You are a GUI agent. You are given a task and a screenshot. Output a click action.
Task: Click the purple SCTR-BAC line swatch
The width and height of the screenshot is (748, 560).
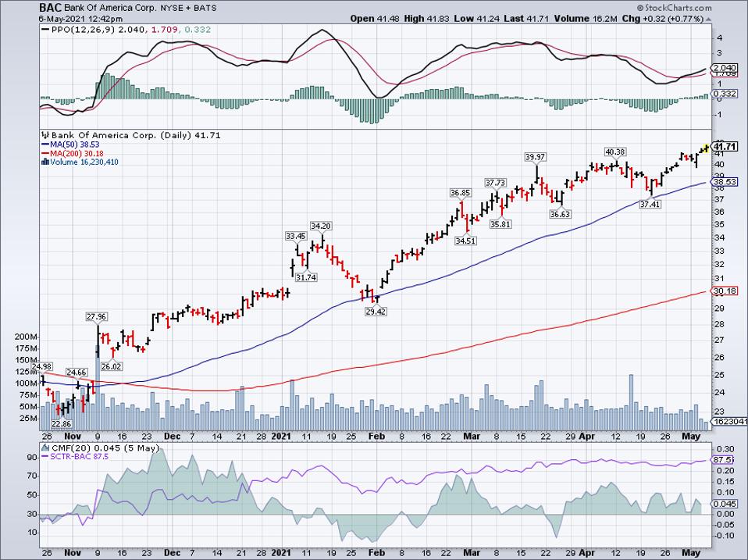point(46,457)
